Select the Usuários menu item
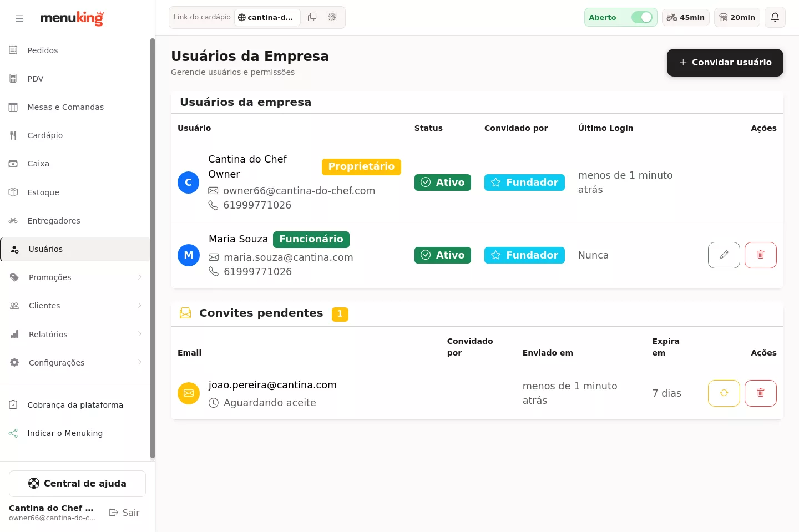This screenshot has width=799, height=532. (x=75, y=249)
